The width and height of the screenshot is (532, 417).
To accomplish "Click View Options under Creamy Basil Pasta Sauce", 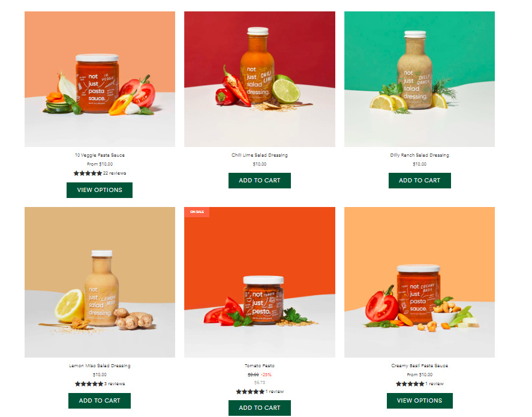I will pos(420,401).
